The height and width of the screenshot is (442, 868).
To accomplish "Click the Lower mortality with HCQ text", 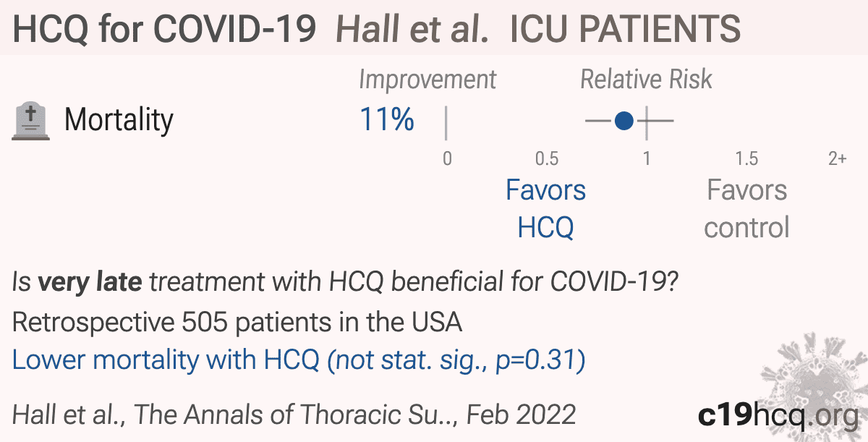I will click(x=299, y=360).
